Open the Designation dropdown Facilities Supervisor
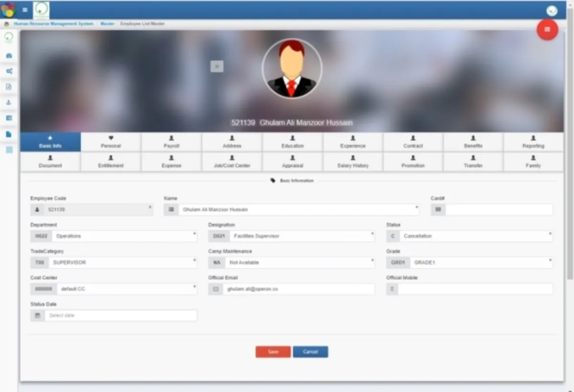The image size is (574, 392). (292, 236)
